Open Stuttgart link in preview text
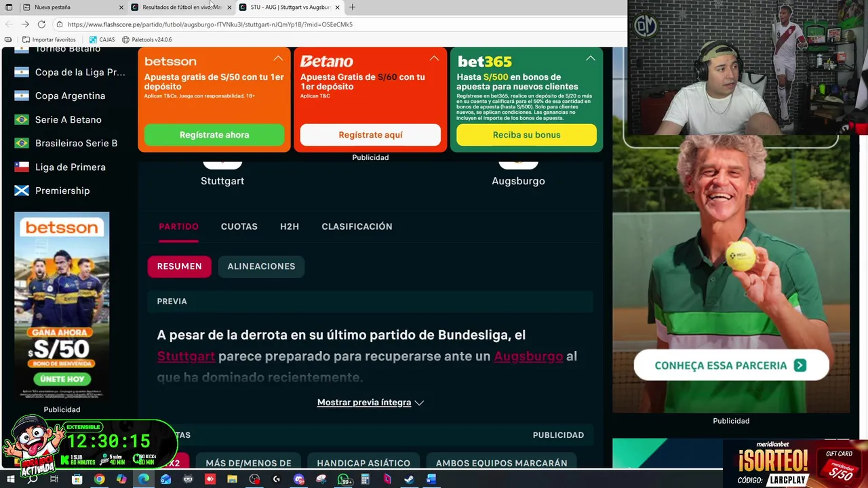This screenshot has width=868, height=488. coord(186,357)
